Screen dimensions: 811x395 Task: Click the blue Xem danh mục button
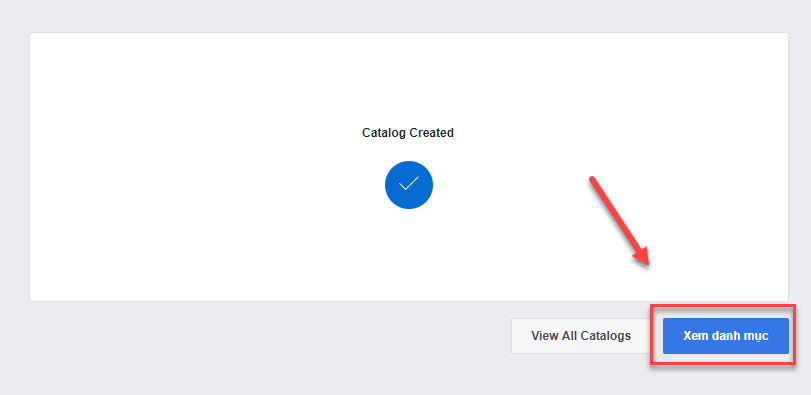726,336
